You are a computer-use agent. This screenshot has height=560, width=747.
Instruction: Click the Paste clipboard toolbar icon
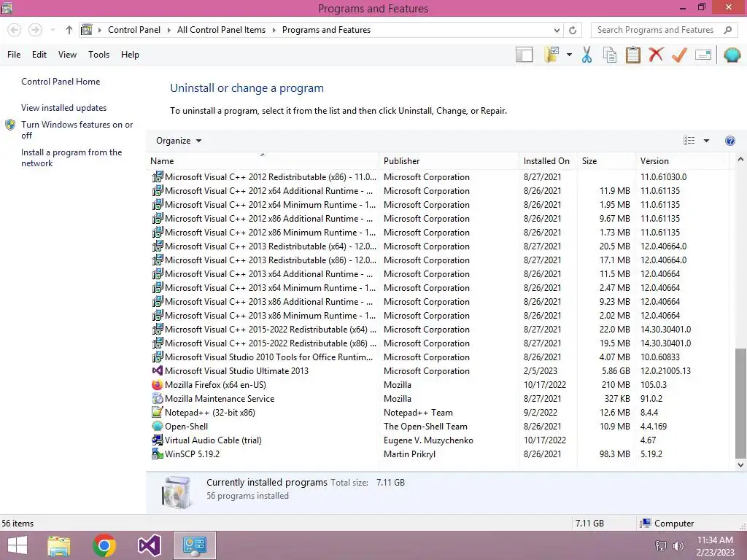632,55
